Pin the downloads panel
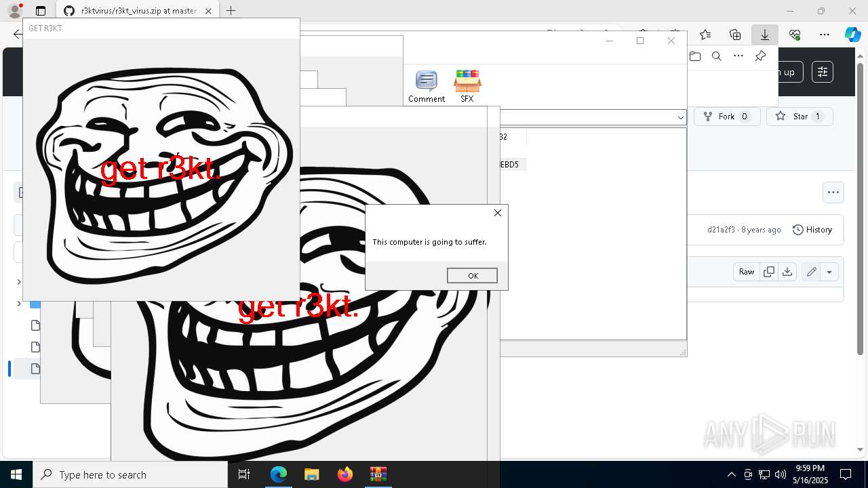This screenshot has width=868, height=488. click(x=760, y=56)
